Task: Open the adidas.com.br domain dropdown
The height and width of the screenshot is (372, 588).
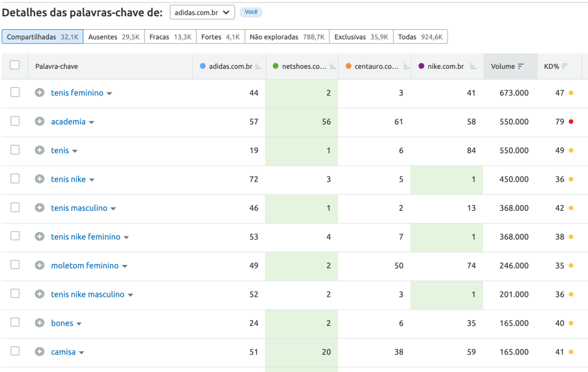Action: click(202, 12)
